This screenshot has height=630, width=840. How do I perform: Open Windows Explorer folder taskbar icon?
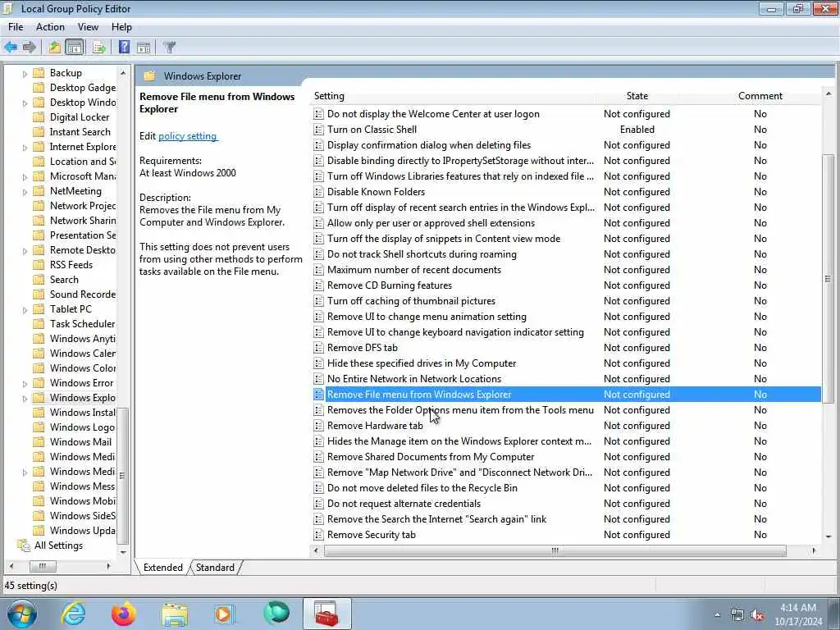[x=175, y=614]
